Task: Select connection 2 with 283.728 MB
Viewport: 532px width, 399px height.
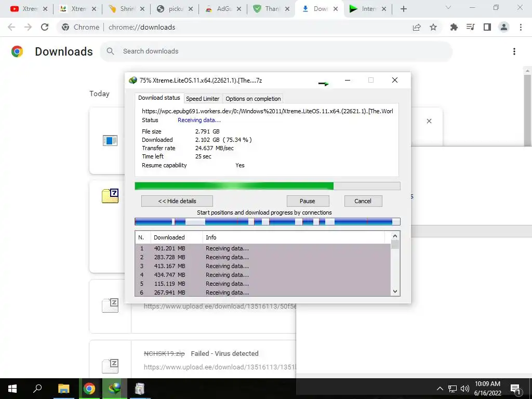Action: pyautogui.click(x=263, y=257)
